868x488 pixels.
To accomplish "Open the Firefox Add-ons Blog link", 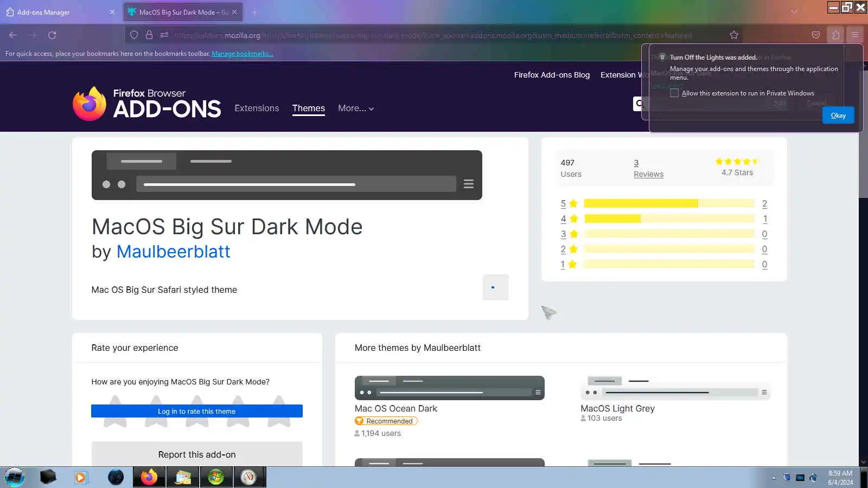I will (x=552, y=75).
